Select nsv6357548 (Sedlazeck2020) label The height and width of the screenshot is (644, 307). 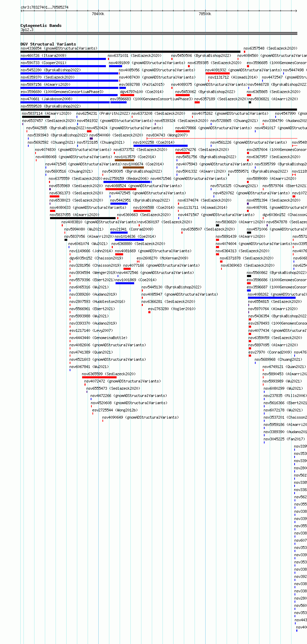[270, 48]
